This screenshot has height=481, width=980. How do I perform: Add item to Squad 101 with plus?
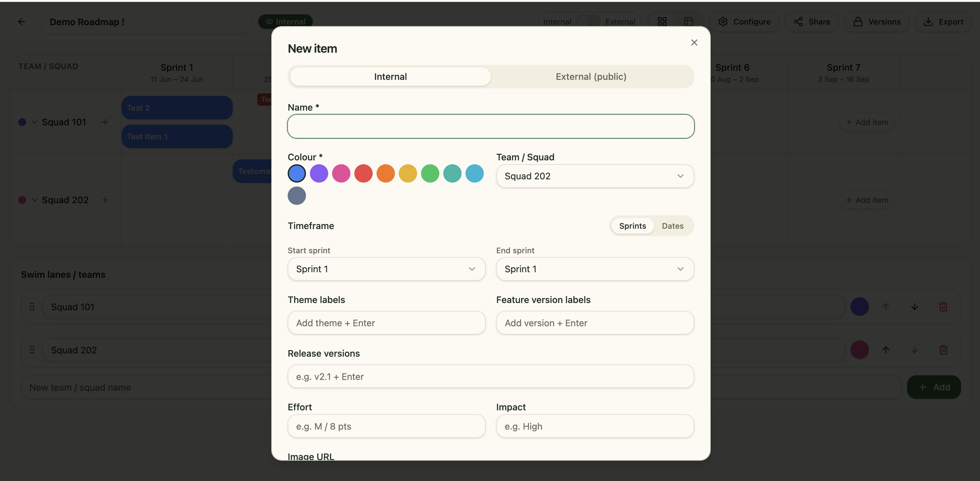(x=105, y=122)
